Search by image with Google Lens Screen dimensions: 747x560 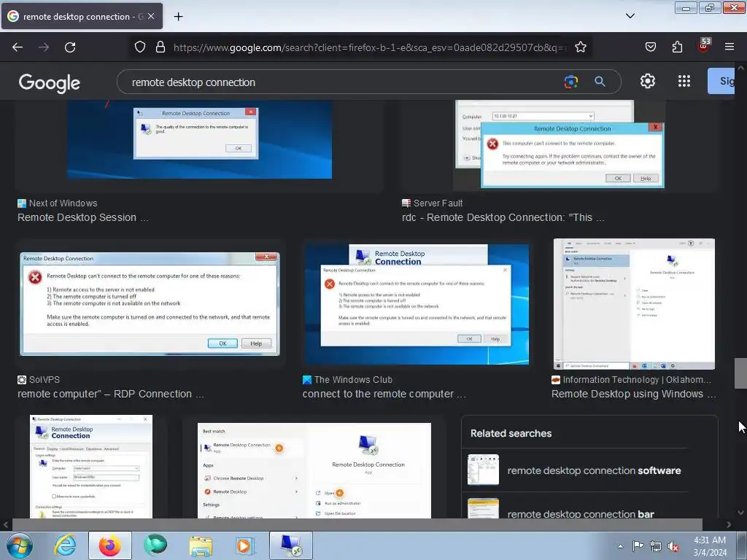[x=570, y=82]
